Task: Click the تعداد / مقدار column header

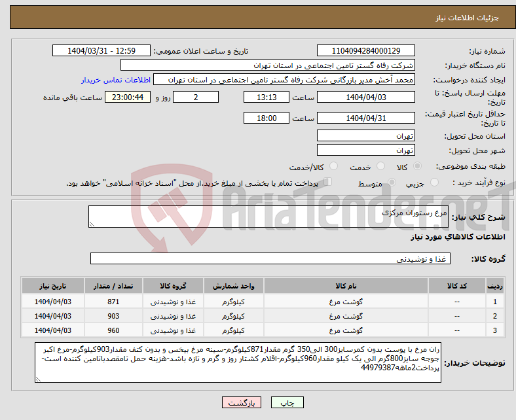Action: [113, 286]
